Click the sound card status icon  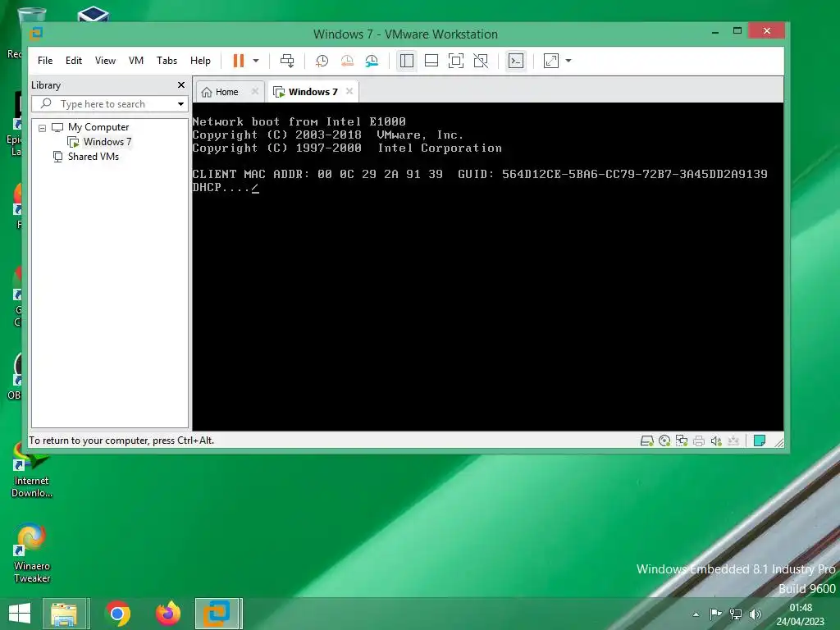[715, 441]
